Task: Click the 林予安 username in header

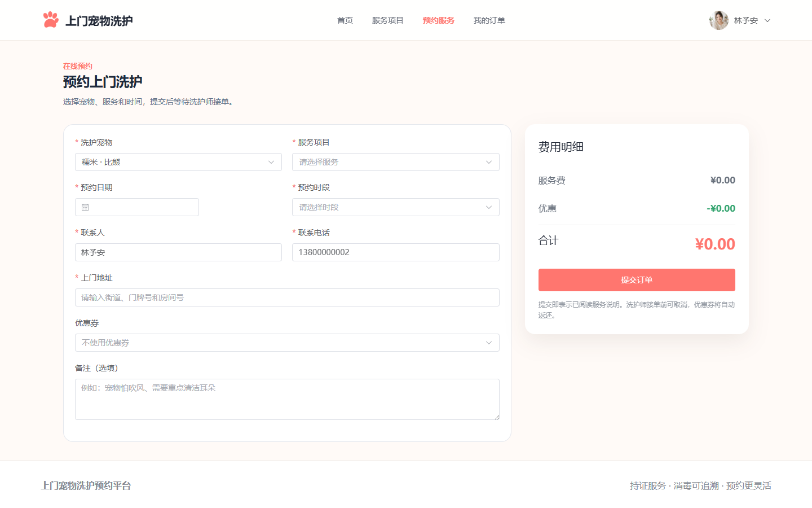Action: 746,20
